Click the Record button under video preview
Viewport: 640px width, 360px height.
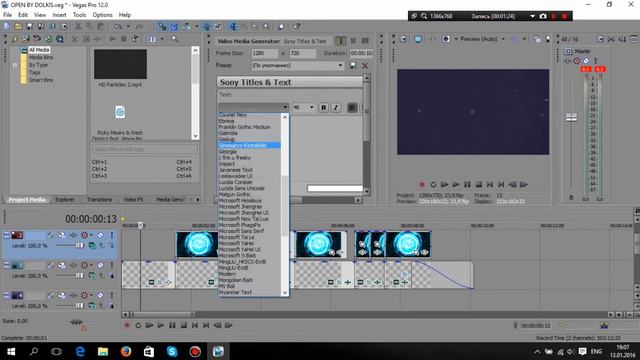(422, 184)
